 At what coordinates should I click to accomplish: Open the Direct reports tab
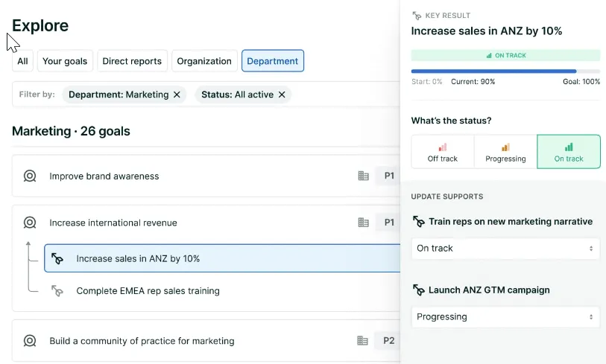[132, 61]
